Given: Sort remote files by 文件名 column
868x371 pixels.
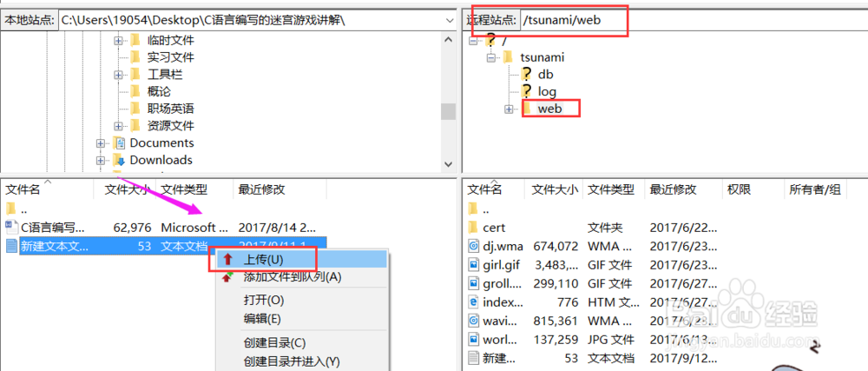Looking at the screenshot, I should (494, 190).
